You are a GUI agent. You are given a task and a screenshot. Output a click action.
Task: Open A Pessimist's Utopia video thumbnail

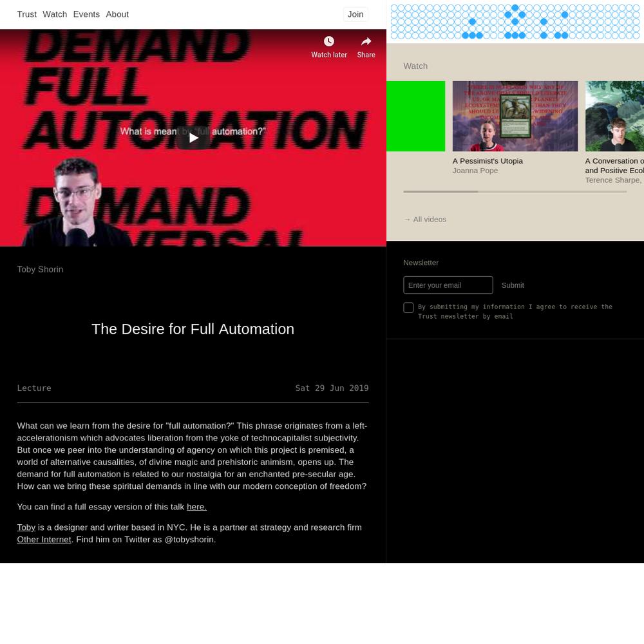[515, 116]
